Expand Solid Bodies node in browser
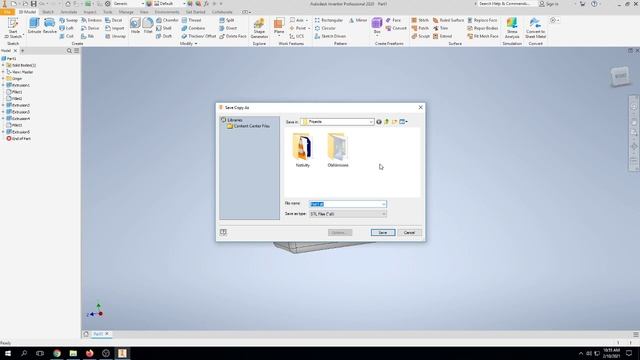The width and height of the screenshot is (640, 360). click(3, 65)
